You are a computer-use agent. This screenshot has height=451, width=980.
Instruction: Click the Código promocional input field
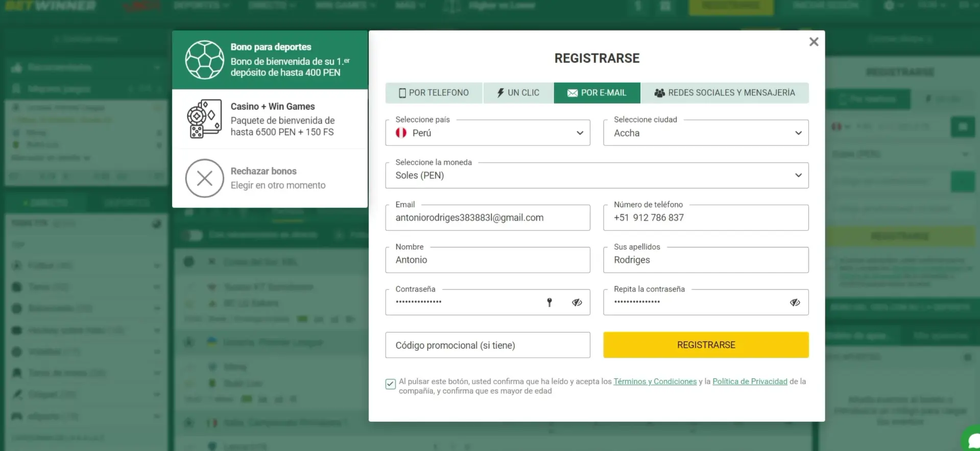click(x=487, y=345)
